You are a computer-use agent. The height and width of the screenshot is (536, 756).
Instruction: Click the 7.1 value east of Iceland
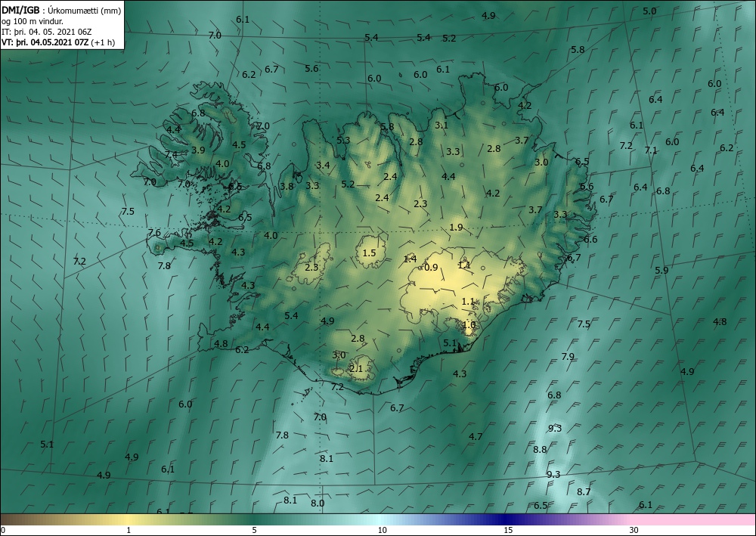pyautogui.click(x=651, y=150)
